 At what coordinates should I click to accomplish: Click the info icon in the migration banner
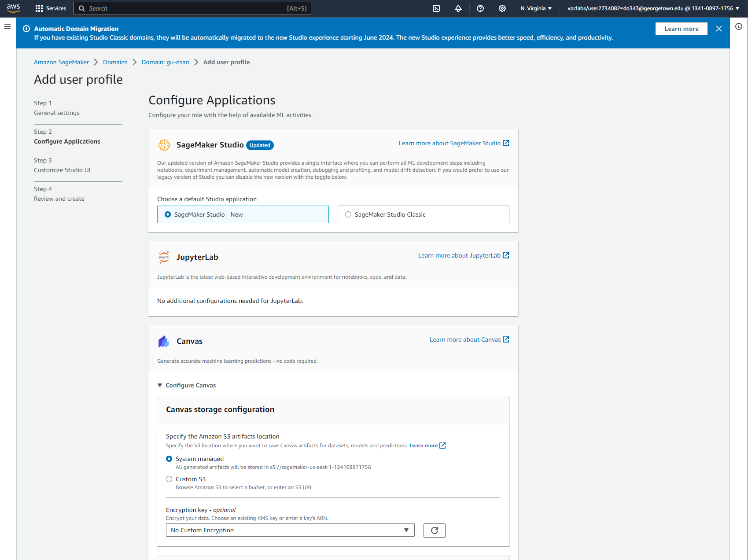26,29
